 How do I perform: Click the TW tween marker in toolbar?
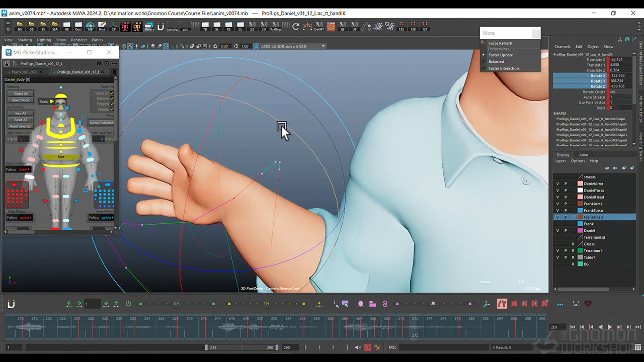point(266,304)
